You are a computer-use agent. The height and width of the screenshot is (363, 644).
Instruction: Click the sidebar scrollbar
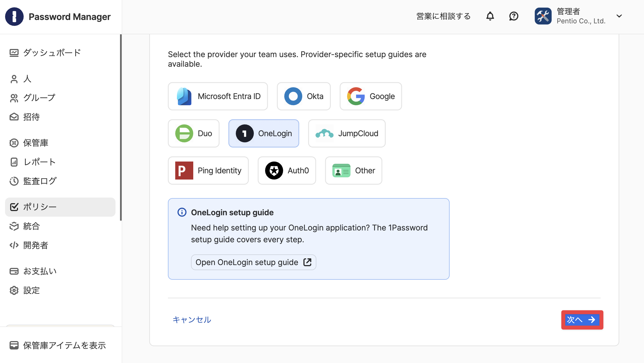[121, 127]
